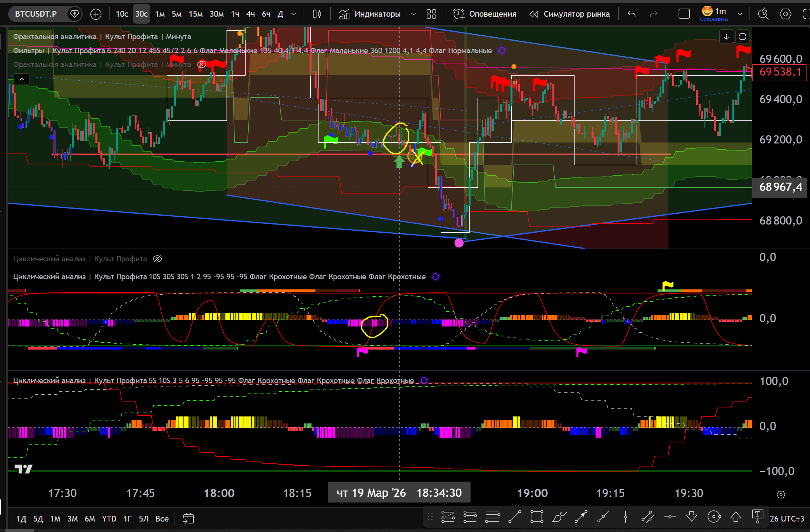Select the rectangle drawing tool

tap(537, 517)
